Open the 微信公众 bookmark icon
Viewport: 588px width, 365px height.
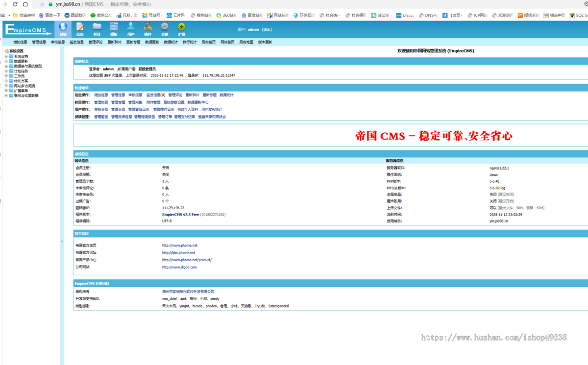point(93,15)
